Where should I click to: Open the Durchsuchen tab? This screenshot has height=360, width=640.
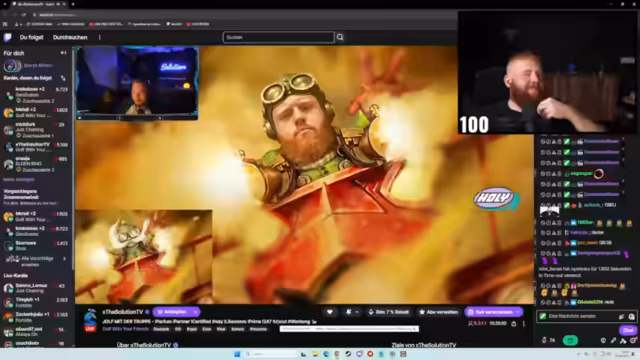coord(70,38)
